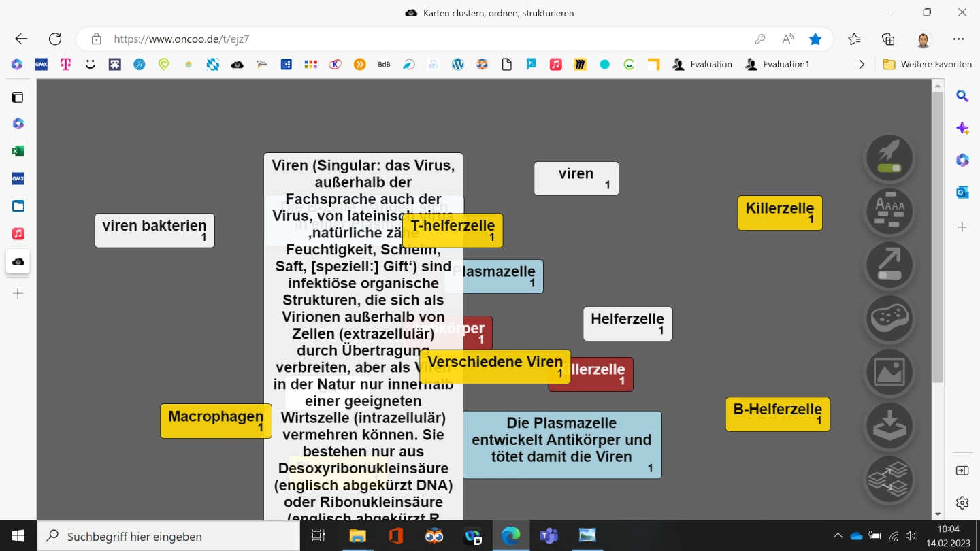Open Microsoft Teams from the taskbar
The width and height of the screenshot is (980, 551).
[549, 536]
